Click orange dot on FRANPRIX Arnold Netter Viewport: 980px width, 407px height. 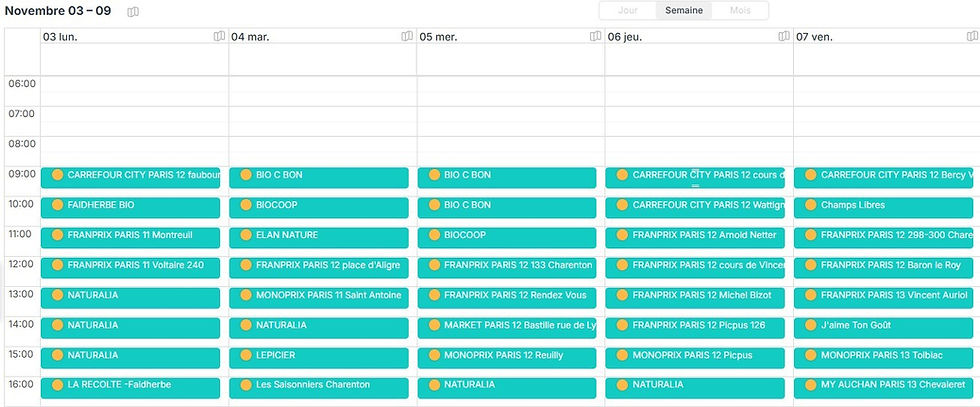pyautogui.click(x=622, y=235)
